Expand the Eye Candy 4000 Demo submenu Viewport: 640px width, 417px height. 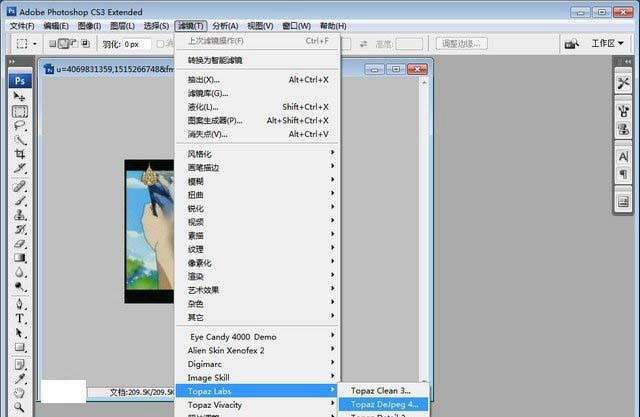click(x=258, y=337)
